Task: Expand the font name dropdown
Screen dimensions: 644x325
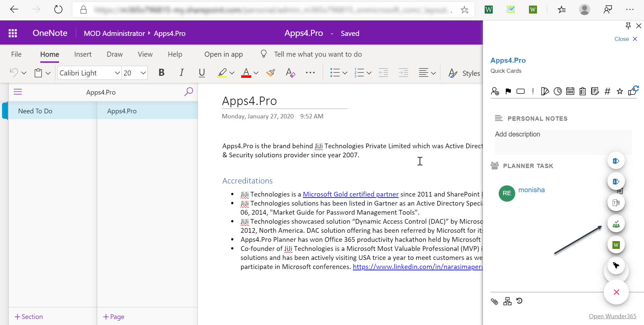Action: [117, 73]
